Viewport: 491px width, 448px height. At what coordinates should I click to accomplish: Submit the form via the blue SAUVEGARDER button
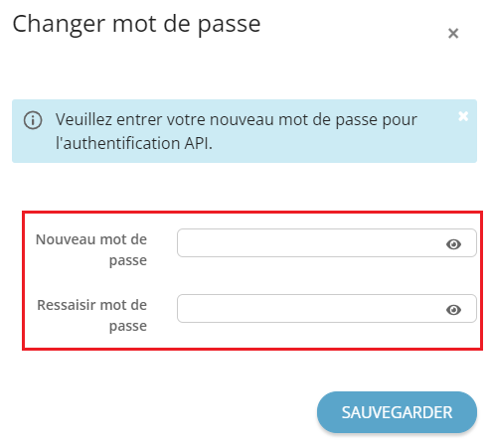(397, 412)
